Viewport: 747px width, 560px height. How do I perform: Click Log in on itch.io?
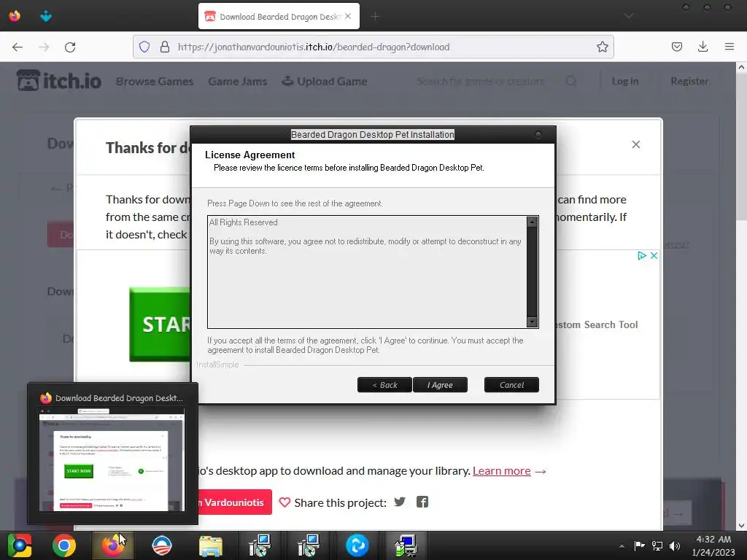(625, 82)
